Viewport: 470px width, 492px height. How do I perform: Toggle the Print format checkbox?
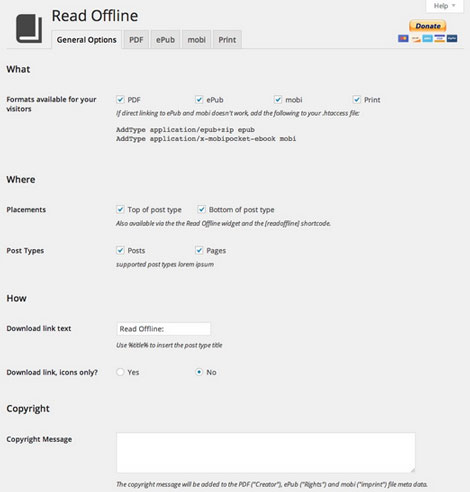(357, 99)
